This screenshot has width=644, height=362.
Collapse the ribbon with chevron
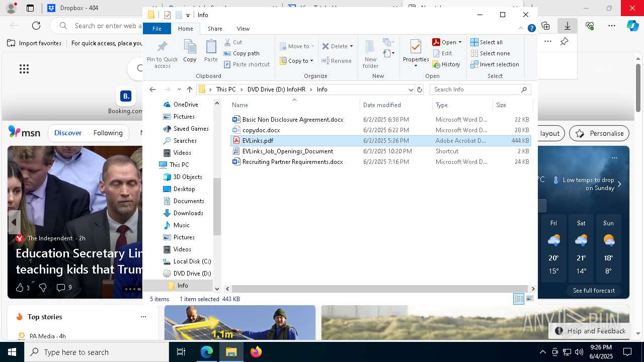[521, 29]
